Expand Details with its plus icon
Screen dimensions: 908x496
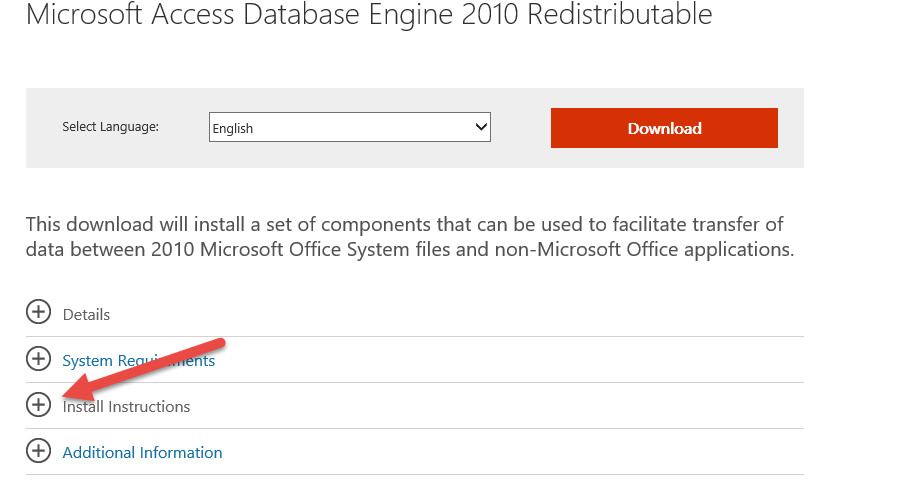38,313
